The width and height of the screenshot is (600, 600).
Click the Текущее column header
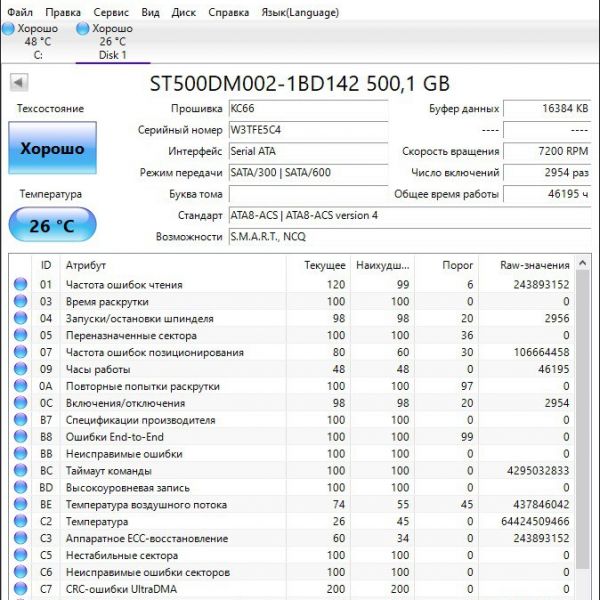pos(318,265)
